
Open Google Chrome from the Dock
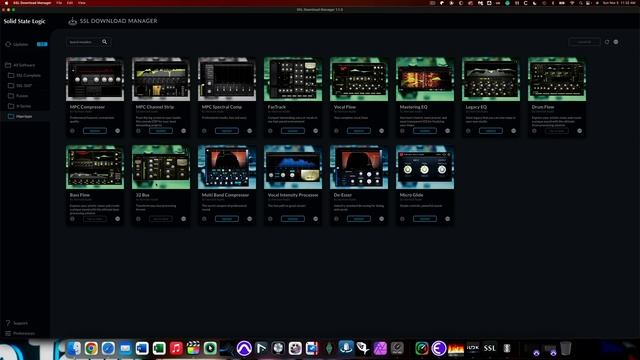[x=91, y=349]
